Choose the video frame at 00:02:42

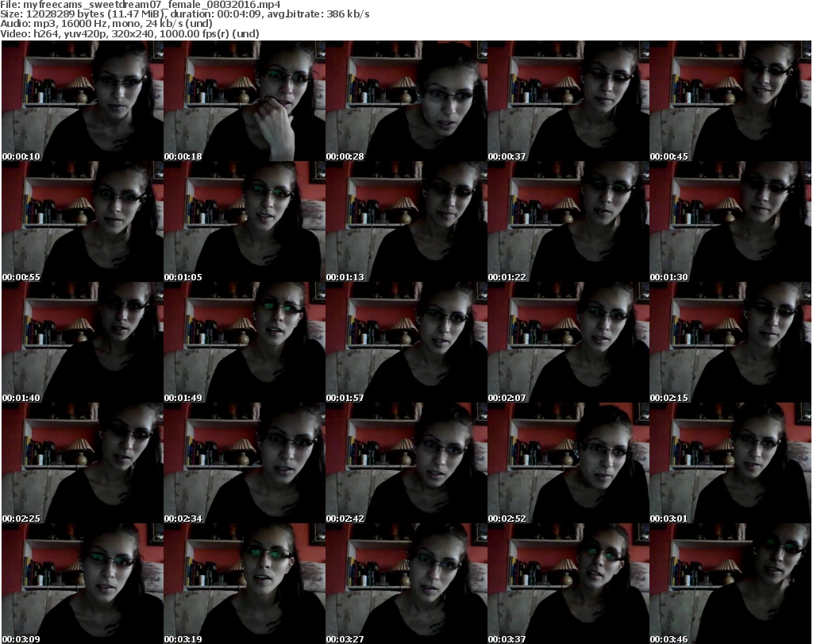coord(406,463)
